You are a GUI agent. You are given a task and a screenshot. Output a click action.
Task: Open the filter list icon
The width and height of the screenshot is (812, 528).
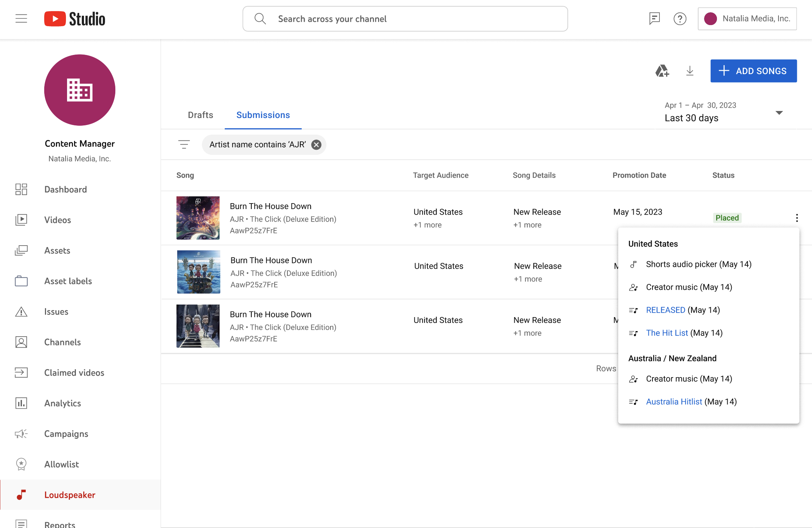(184, 145)
